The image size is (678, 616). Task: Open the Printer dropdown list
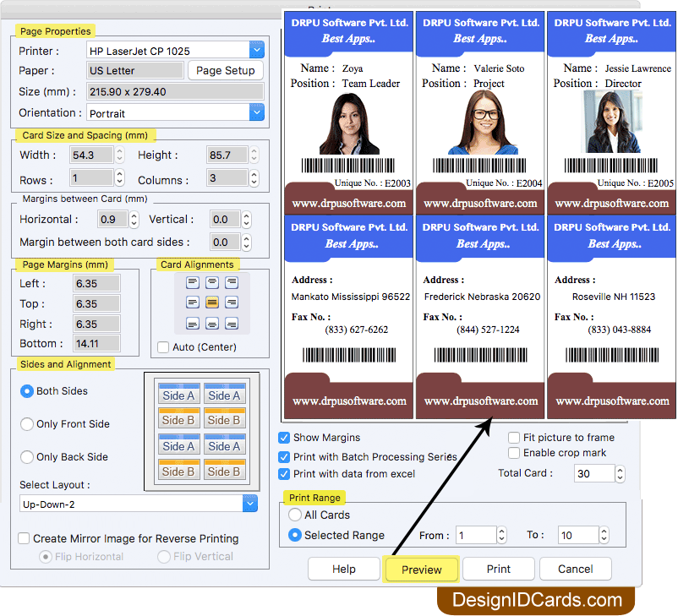tap(257, 50)
